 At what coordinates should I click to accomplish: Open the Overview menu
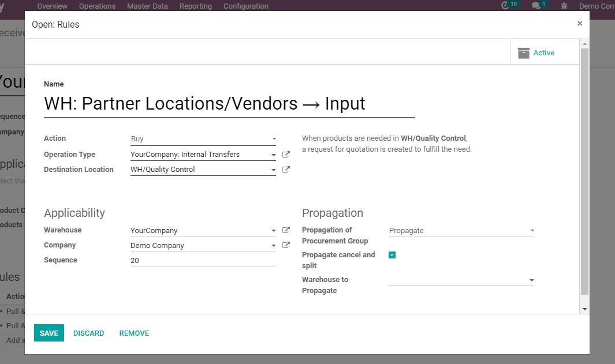[x=52, y=6]
